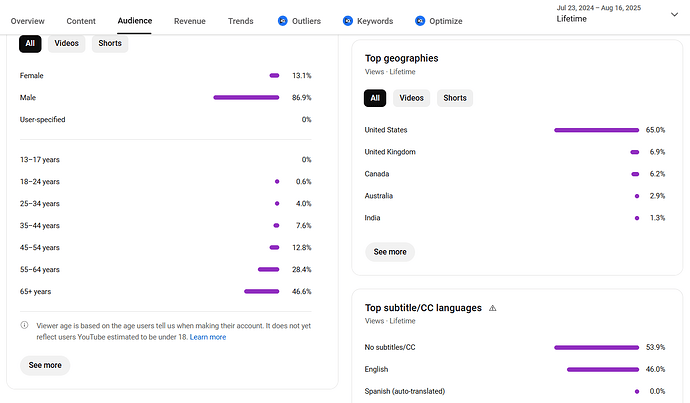This screenshot has height=403, width=690.
Task: Click the Optimize tab icon
Action: pos(420,21)
